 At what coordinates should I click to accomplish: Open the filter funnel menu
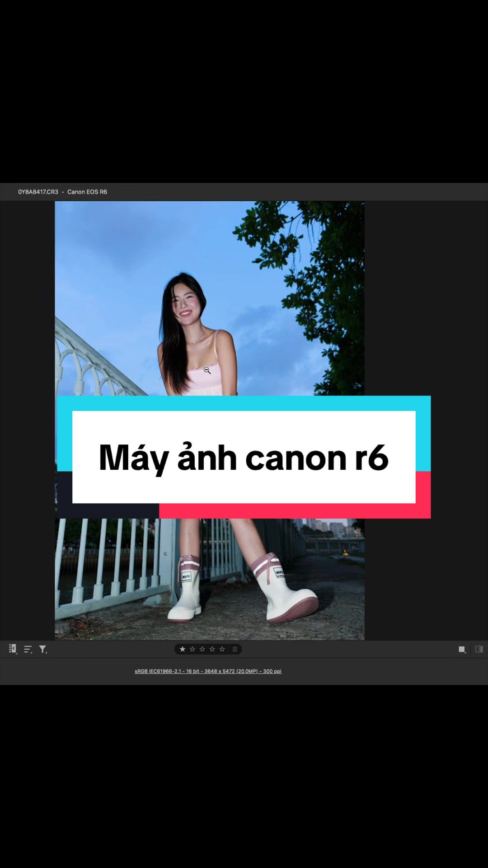click(x=43, y=650)
